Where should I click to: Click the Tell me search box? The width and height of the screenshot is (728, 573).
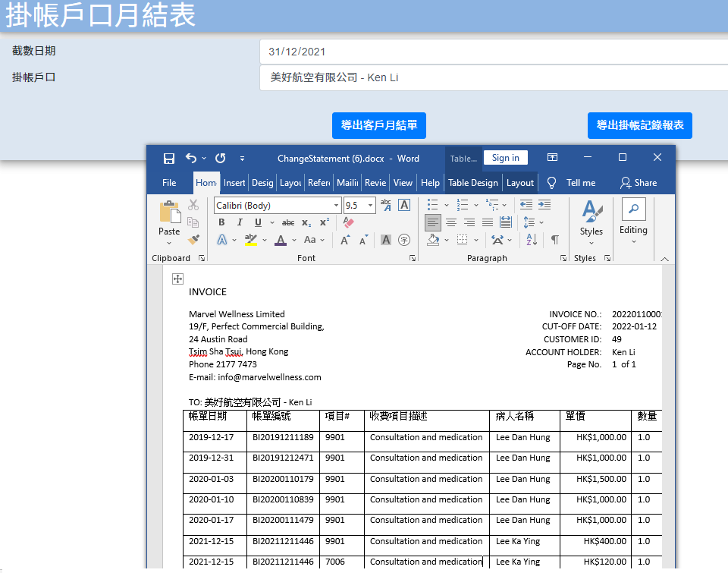[x=573, y=183]
